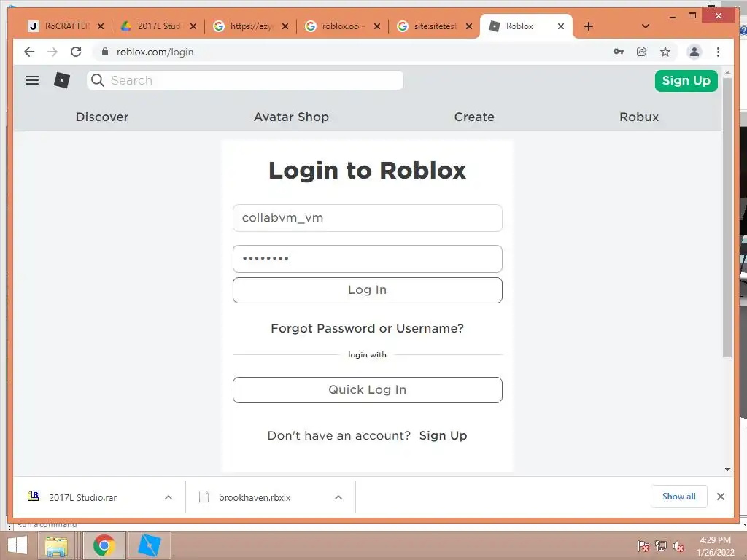Open the Robux navigation item
Image resolution: width=747 pixels, height=560 pixels.
pos(639,117)
